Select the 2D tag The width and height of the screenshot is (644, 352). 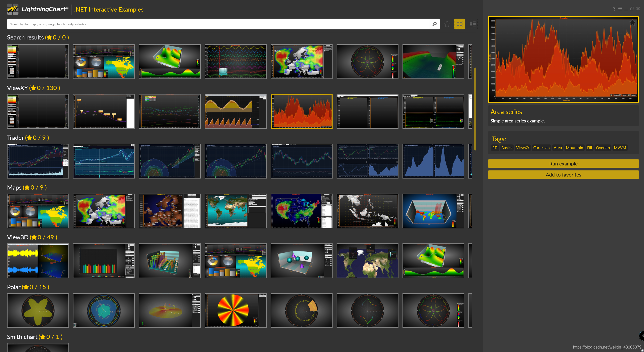coord(495,148)
